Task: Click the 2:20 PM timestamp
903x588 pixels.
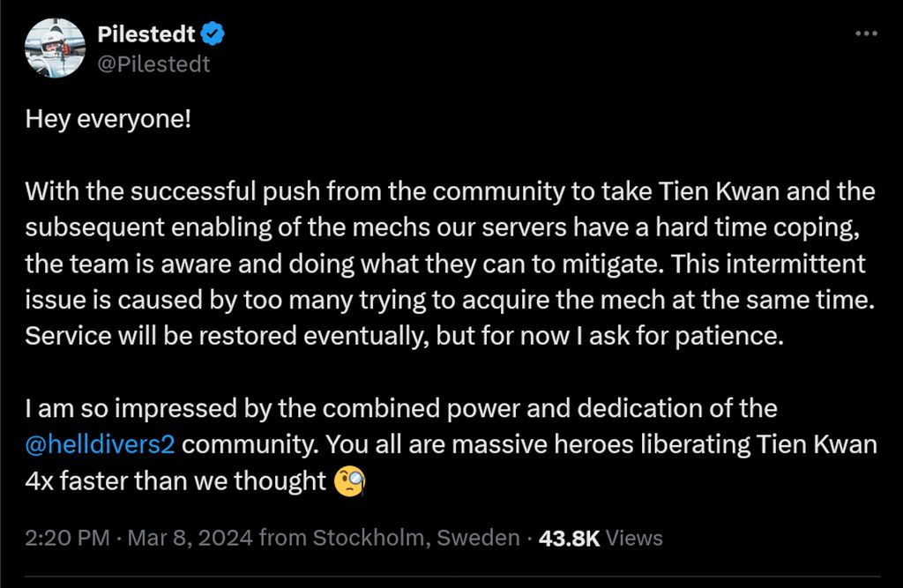Action: pyautogui.click(x=67, y=538)
